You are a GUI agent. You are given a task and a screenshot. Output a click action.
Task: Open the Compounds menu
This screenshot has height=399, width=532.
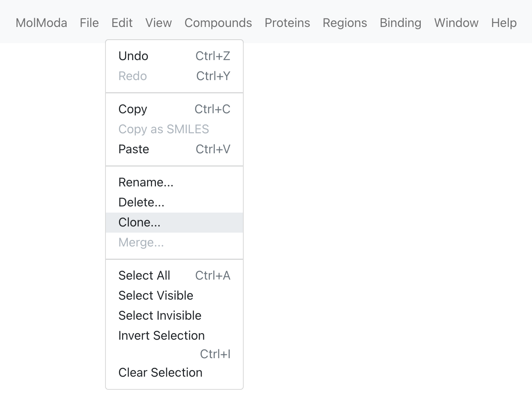click(218, 23)
